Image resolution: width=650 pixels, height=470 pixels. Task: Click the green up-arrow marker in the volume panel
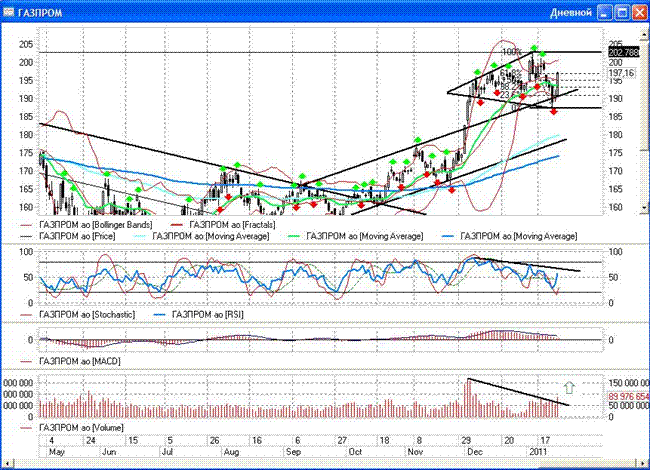(x=569, y=388)
